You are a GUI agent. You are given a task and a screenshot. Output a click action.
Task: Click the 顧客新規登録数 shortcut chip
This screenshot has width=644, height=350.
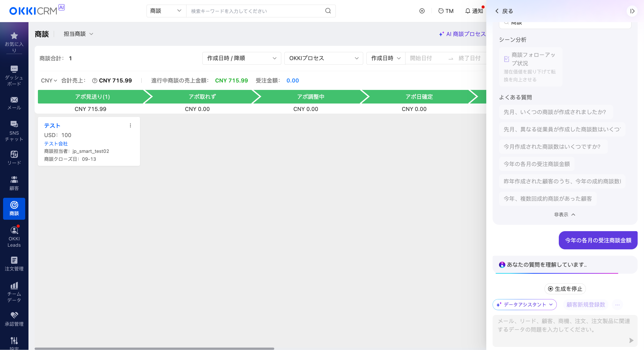click(x=586, y=304)
